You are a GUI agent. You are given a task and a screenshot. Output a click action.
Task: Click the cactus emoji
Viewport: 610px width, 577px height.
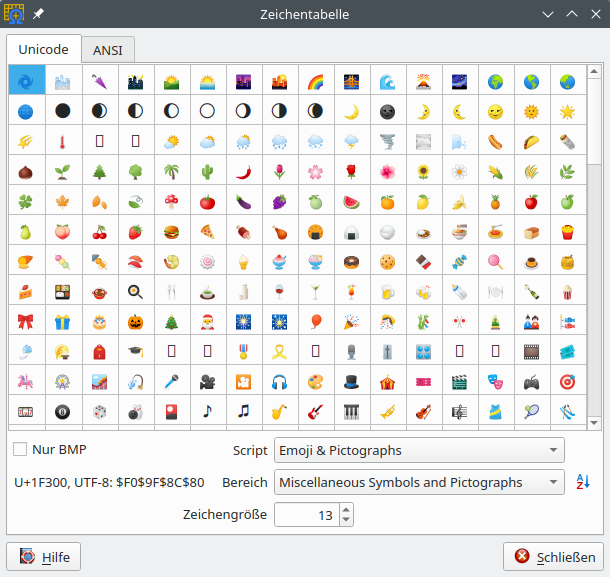click(207, 171)
